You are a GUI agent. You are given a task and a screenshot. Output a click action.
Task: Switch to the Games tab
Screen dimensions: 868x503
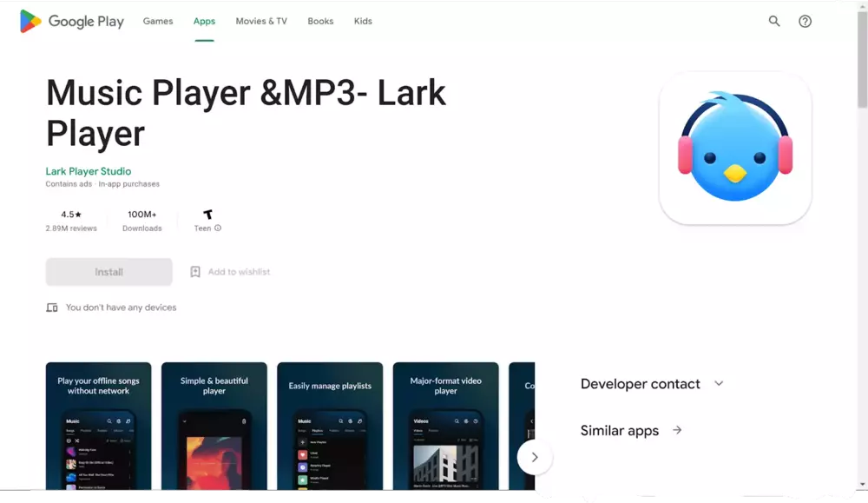158,21
